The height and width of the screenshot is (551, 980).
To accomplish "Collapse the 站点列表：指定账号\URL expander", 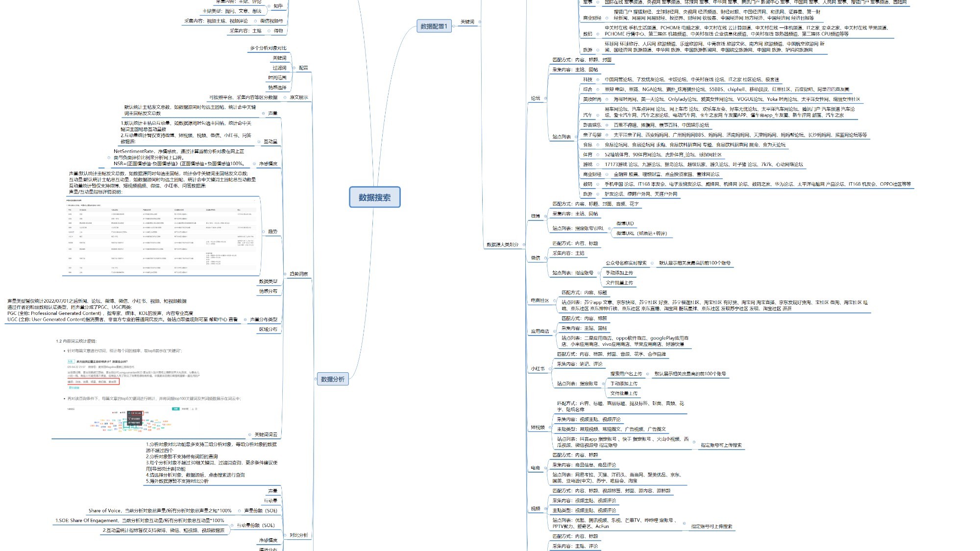I will 610,228.
